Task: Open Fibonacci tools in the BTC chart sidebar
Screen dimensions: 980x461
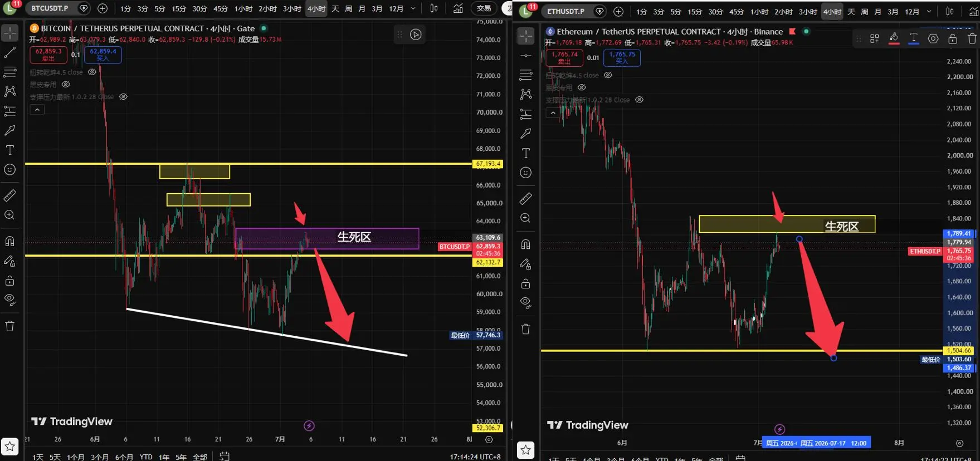Action: 10,72
